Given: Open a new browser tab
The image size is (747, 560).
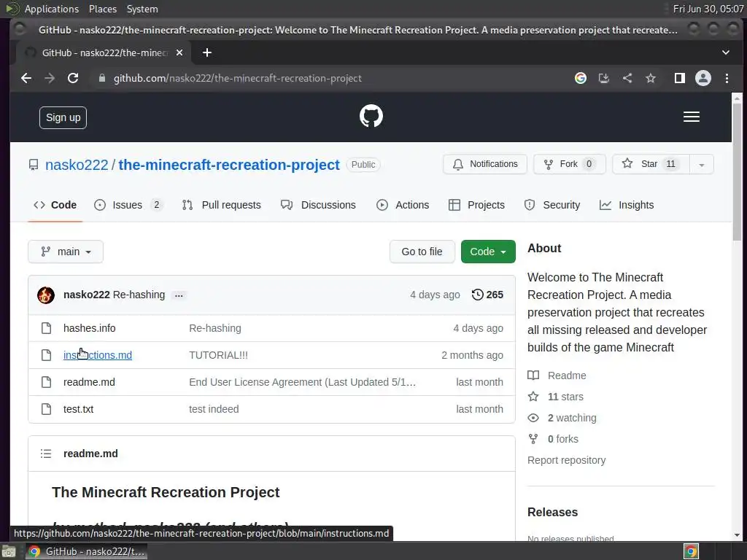Looking at the screenshot, I should (x=206, y=52).
